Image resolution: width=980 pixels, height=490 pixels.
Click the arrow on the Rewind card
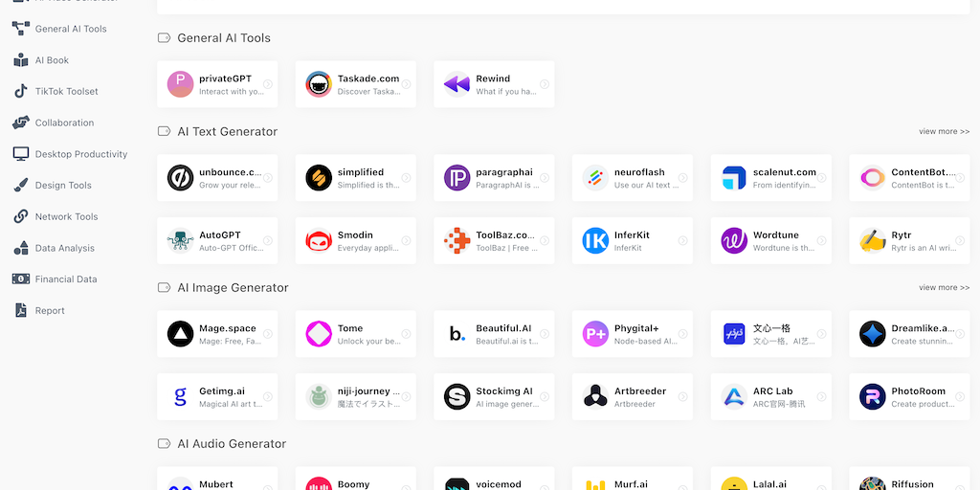(545, 84)
